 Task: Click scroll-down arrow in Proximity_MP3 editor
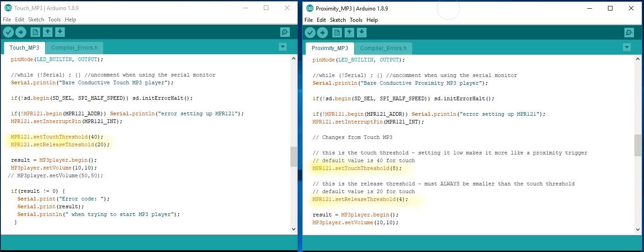click(638, 230)
